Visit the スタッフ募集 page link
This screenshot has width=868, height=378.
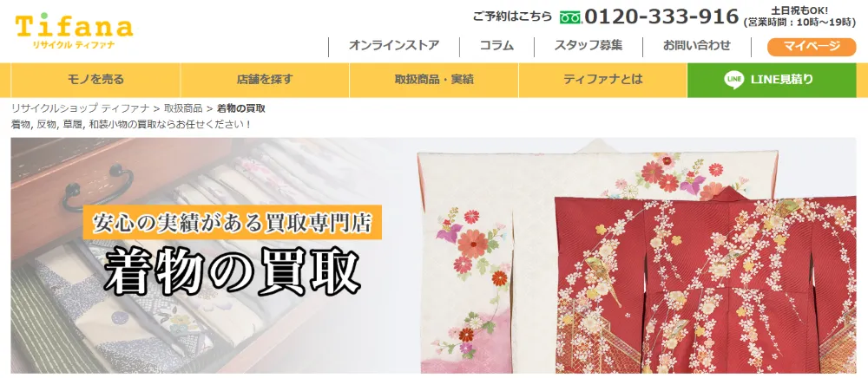[x=589, y=46]
